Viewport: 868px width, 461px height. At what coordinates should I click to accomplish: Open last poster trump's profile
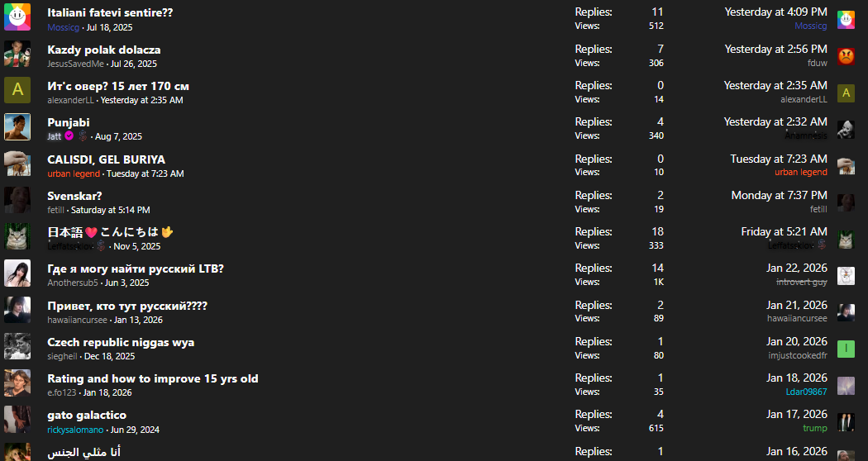[814, 428]
